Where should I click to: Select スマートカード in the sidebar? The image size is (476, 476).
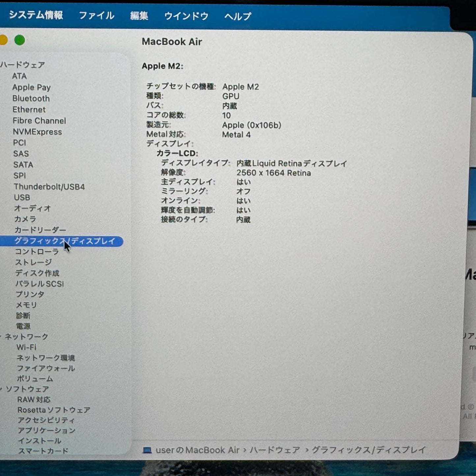click(x=43, y=451)
